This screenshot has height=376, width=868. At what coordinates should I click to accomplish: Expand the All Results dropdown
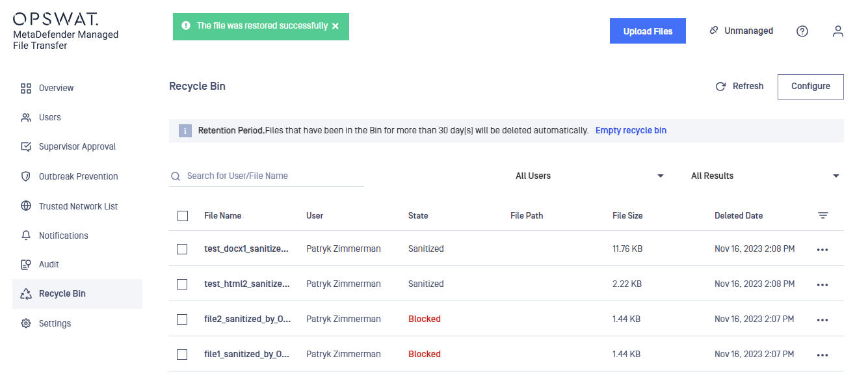(x=765, y=176)
